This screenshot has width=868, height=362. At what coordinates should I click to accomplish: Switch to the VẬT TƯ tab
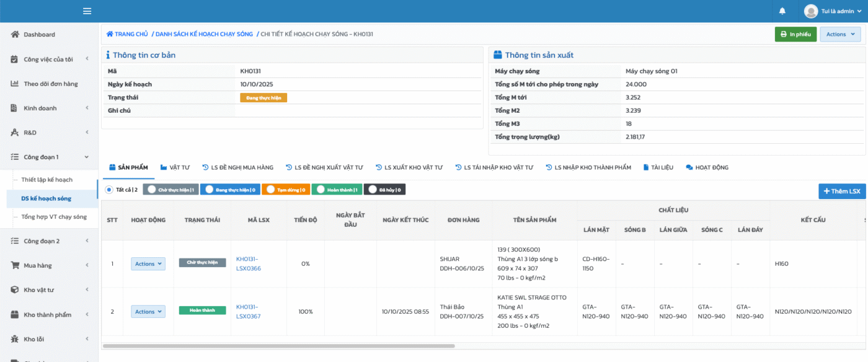[x=175, y=167]
